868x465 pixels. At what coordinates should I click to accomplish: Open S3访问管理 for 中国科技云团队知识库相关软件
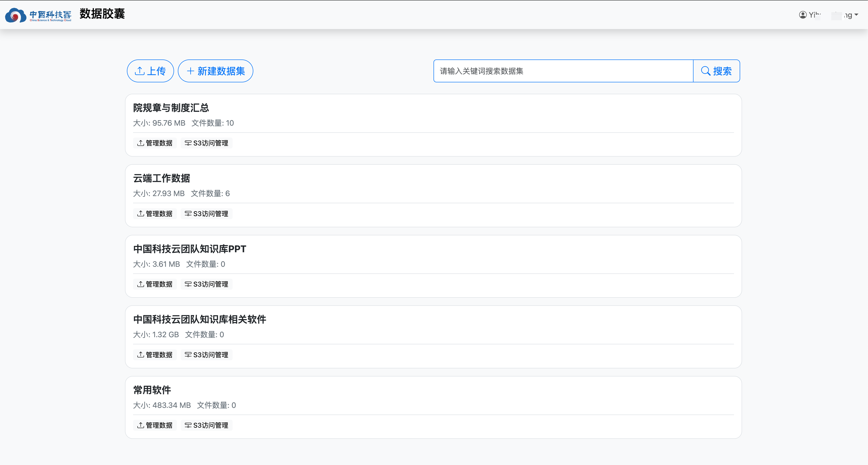pos(207,355)
